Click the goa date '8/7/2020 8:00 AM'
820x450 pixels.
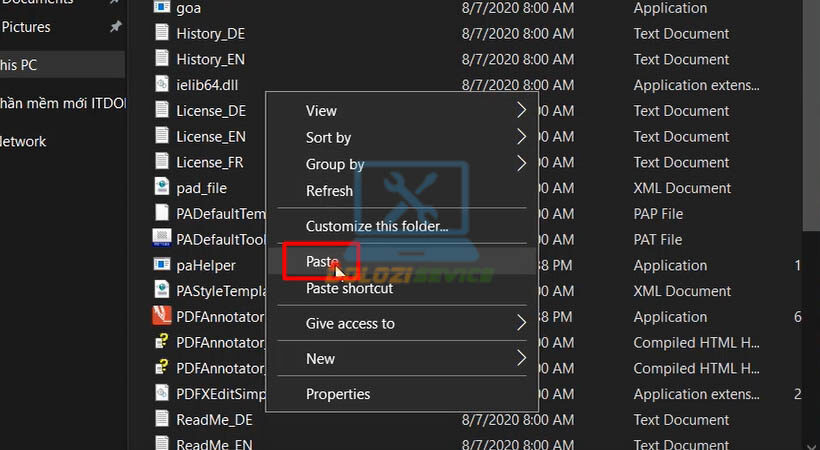518,8
